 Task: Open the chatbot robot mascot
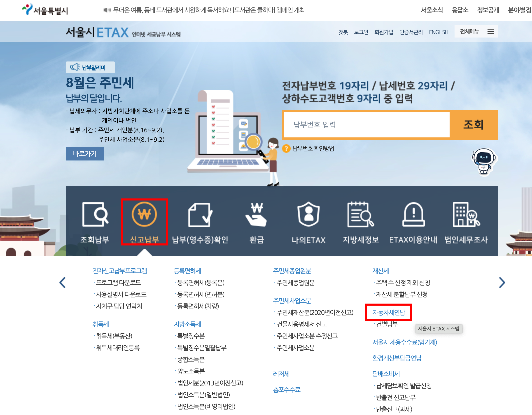(x=484, y=161)
